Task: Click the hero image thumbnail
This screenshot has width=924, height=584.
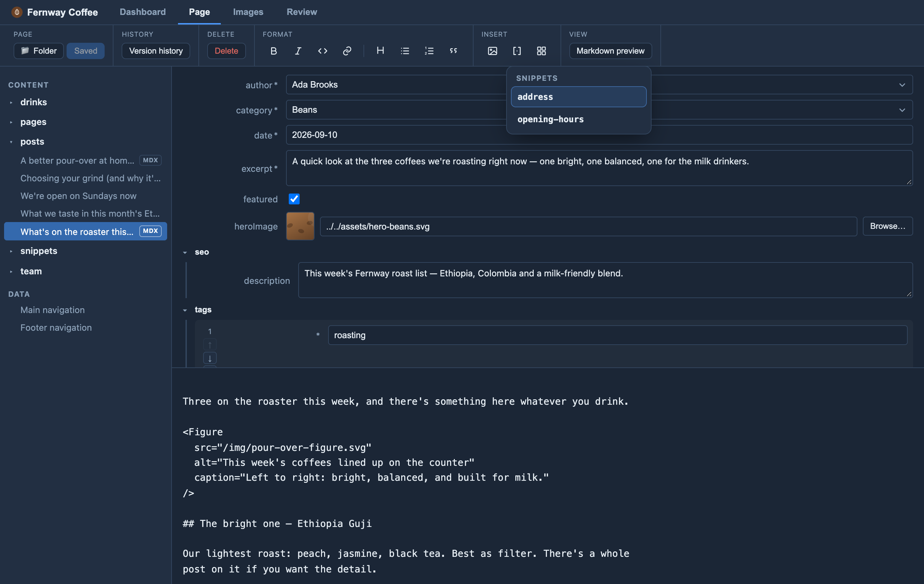Action: pos(300,226)
